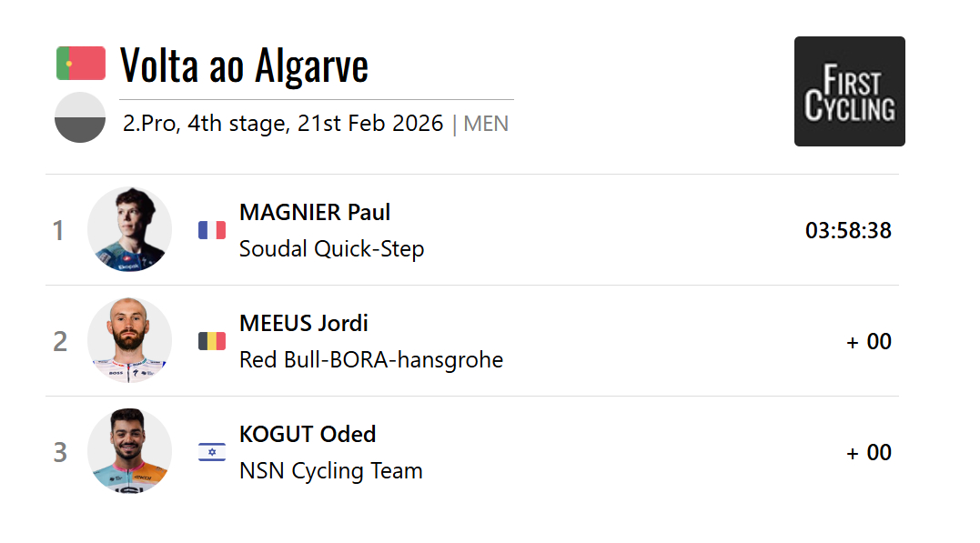Image resolution: width=980 pixels, height=543 pixels.
Task: Open the Soudal Quick-Step team page
Action: [x=331, y=249]
